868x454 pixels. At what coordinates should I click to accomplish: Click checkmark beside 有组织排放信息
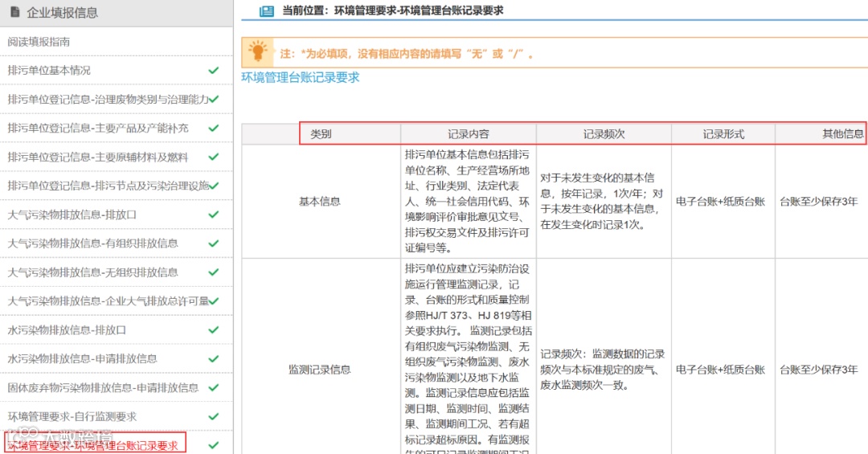pos(214,243)
